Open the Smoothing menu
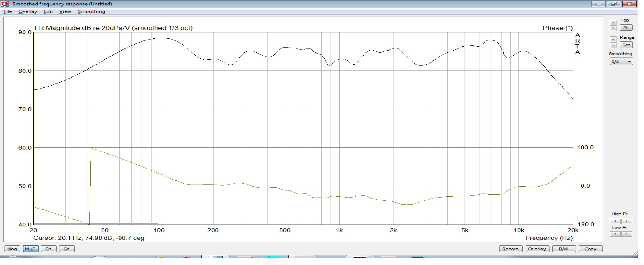Viewport: 644px width, 265px height. pyautogui.click(x=91, y=11)
